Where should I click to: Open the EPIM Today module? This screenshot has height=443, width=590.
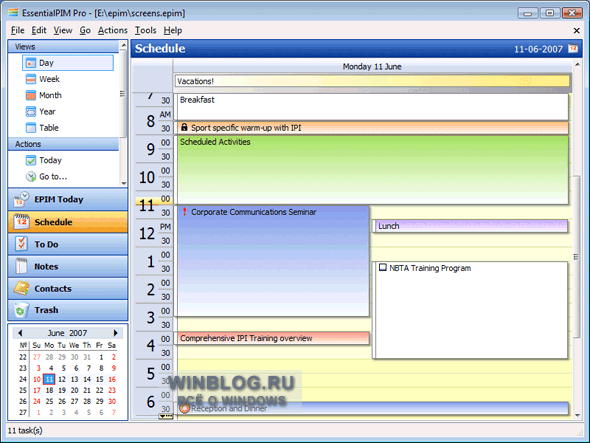point(68,199)
